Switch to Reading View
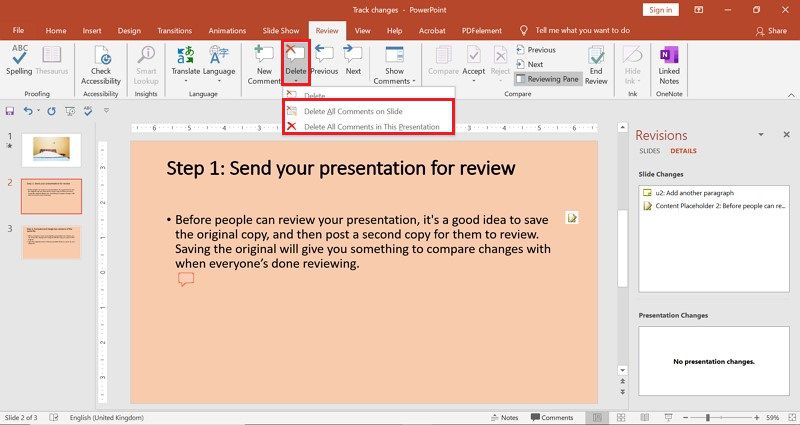800x425 pixels. (x=645, y=417)
